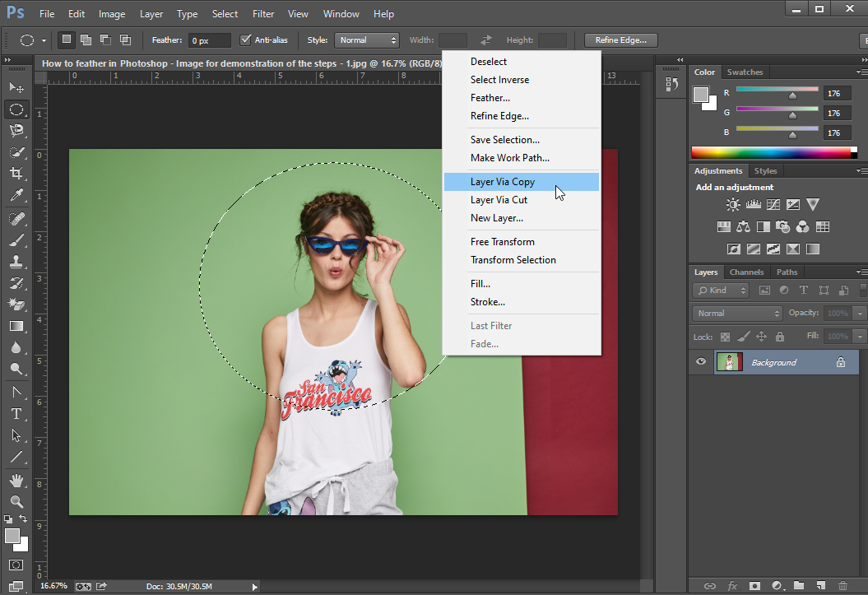Uncheck the Anti-alias checkbox
This screenshot has height=595, width=868.
(x=245, y=40)
